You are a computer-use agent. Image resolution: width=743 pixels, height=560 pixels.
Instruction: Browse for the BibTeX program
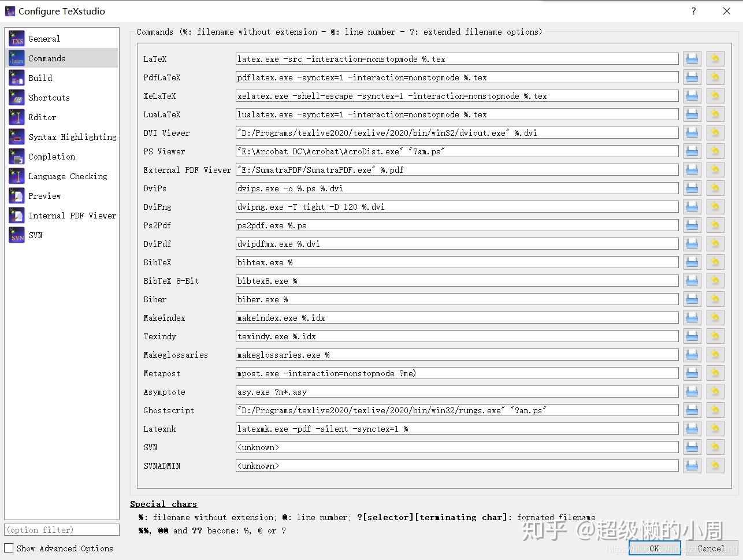692,262
